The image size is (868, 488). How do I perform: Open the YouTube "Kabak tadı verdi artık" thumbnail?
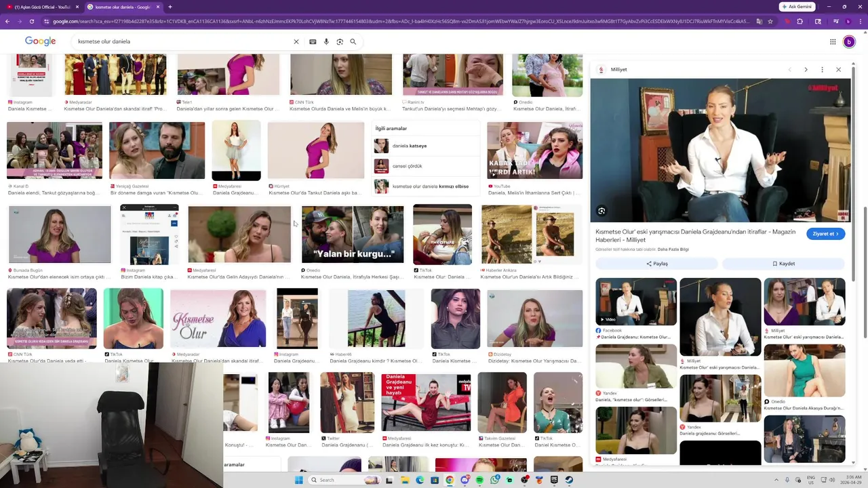(x=534, y=150)
